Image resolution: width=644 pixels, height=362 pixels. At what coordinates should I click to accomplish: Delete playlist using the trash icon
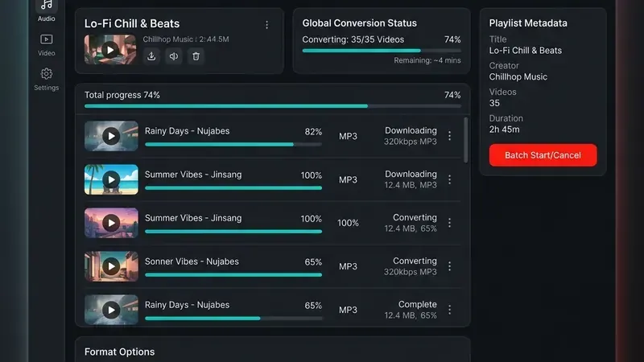(x=196, y=56)
